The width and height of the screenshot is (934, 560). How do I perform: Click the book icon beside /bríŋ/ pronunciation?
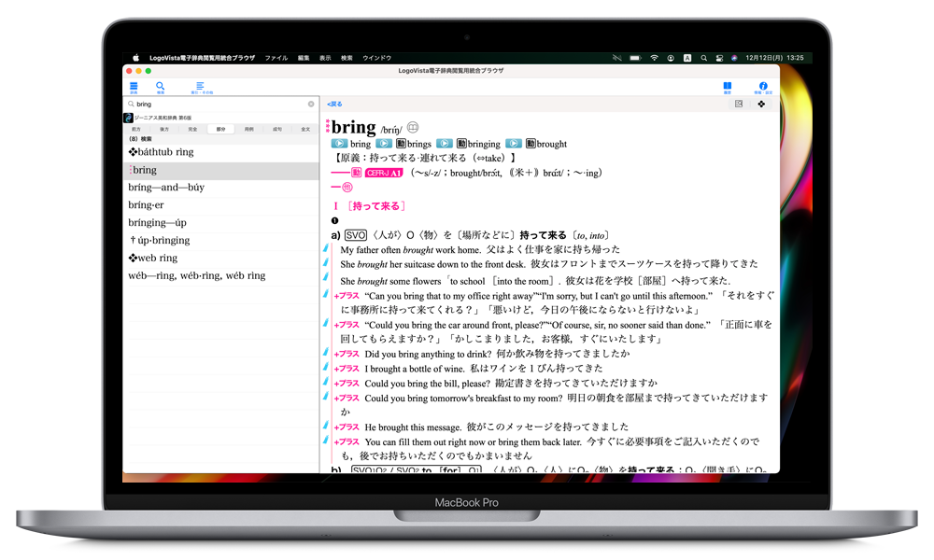[x=413, y=127]
